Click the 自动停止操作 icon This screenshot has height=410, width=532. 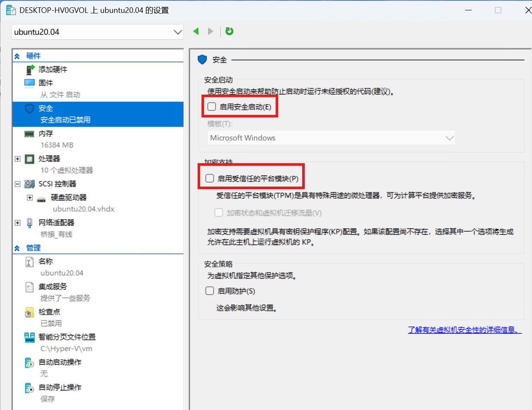[x=29, y=388]
